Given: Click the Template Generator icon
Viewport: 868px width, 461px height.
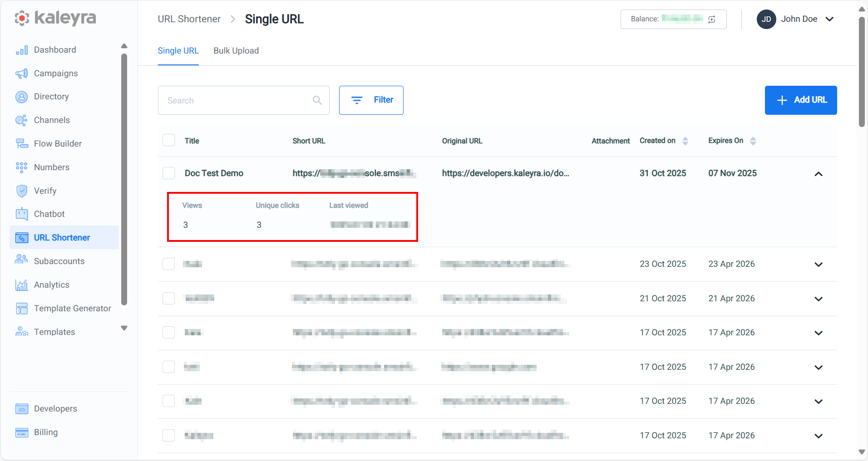Looking at the screenshot, I should 22,309.
